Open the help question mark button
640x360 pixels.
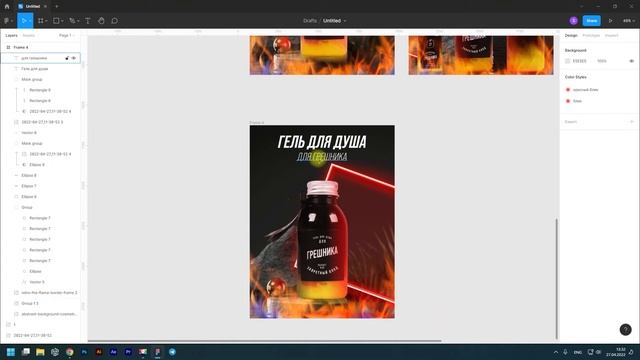(x=625, y=329)
